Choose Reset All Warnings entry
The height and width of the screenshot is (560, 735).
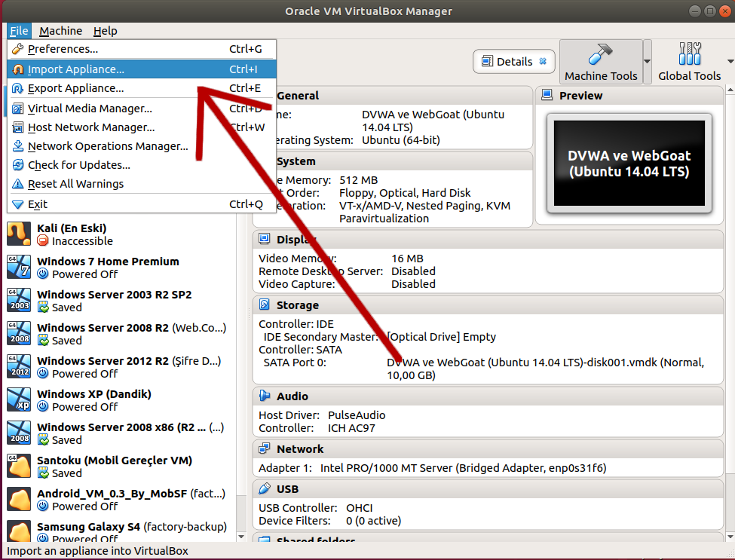(142, 184)
